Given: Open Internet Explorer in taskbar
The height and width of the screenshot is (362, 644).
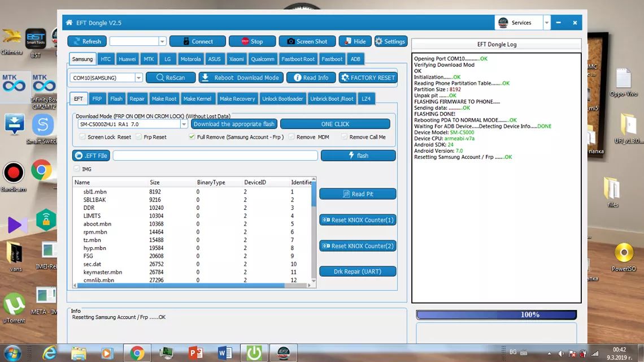Looking at the screenshot, I should point(50,353).
